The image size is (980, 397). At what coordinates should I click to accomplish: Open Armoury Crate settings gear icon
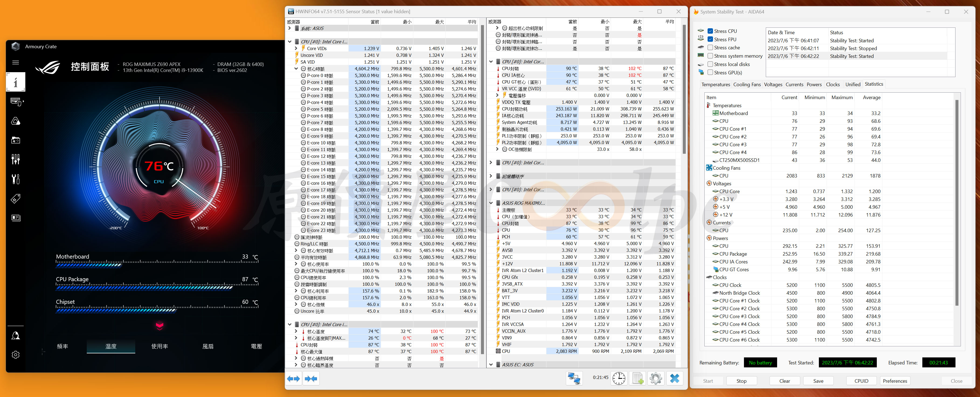tap(16, 355)
